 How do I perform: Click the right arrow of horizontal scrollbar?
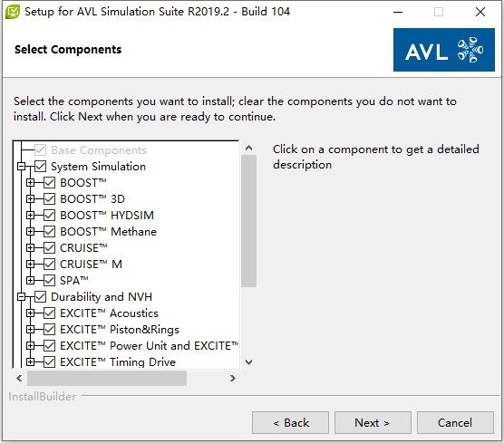click(x=233, y=378)
